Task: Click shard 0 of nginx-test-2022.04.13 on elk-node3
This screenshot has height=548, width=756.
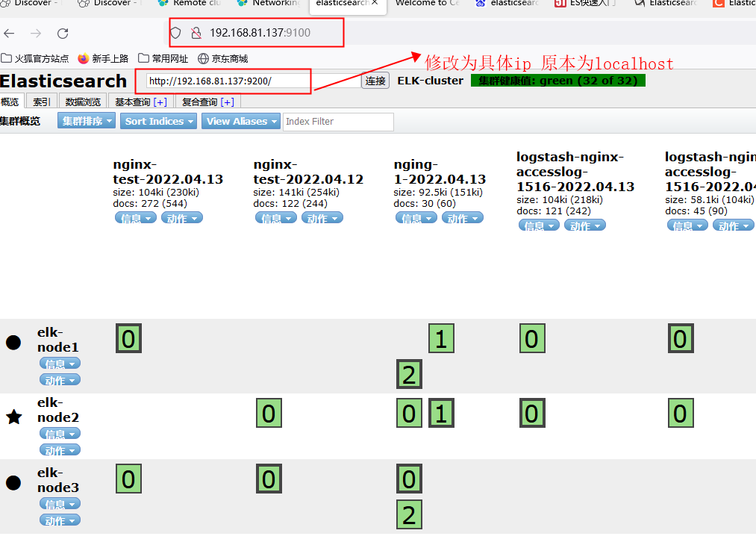Action: point(128,479)
